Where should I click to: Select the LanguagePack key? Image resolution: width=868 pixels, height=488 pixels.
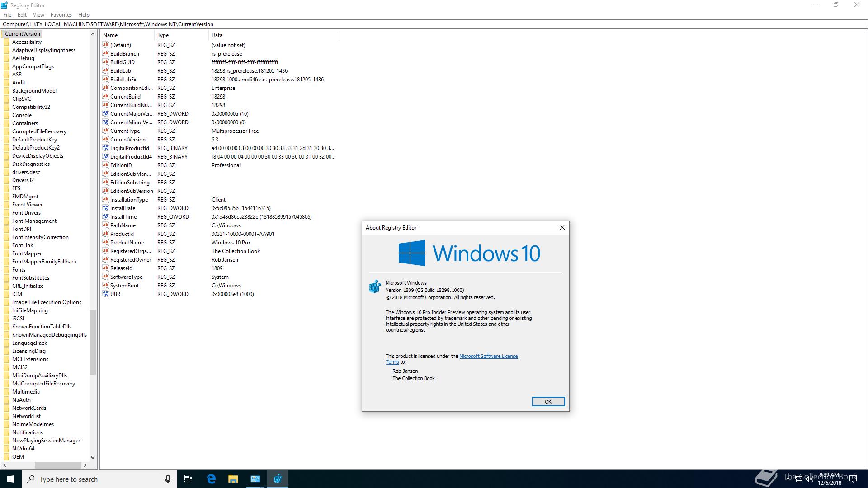coord(29,343)
